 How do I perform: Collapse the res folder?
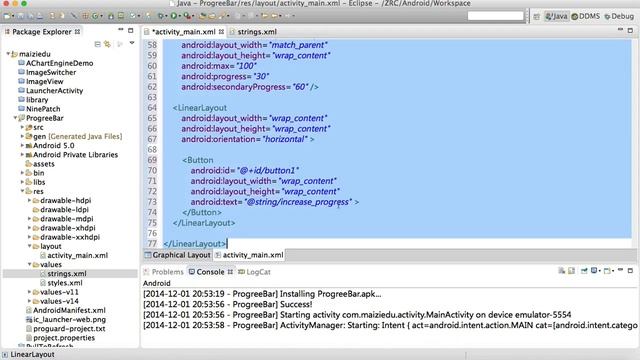click(22, 191)
